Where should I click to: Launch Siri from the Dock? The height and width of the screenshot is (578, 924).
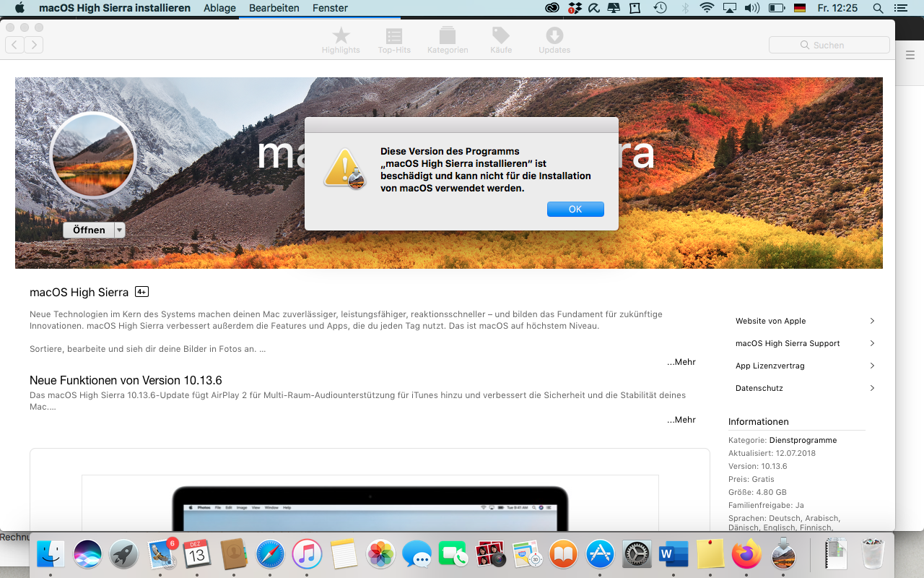(87, 554)
